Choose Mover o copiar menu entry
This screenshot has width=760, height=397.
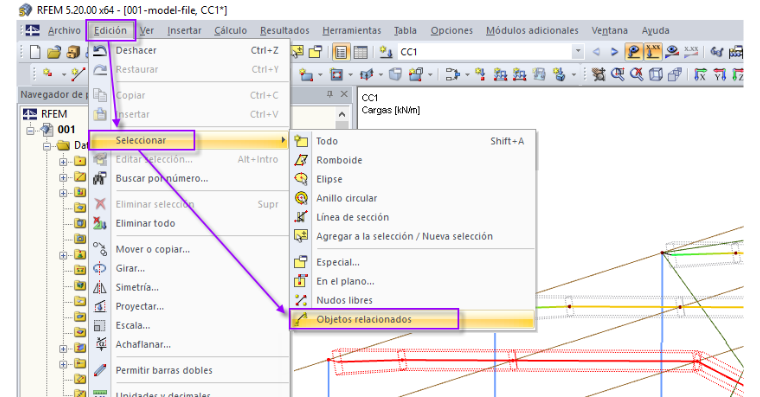[x=189, y=249]
